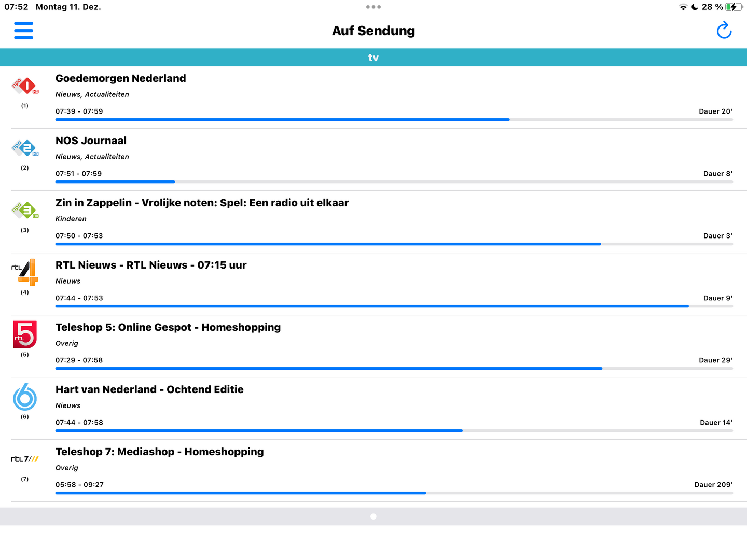This screenshot has width=747, height=560.
Task: Tap the refresh icon
Action: coord(724,31)
